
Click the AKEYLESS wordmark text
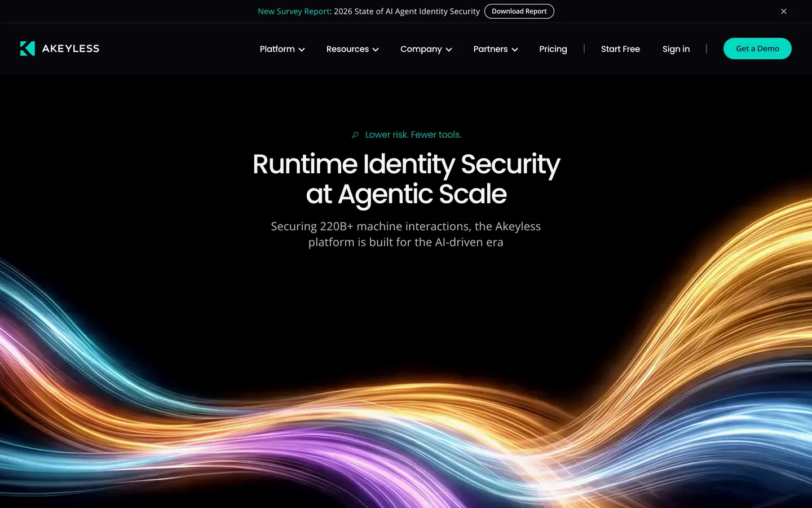coord(70,49)
